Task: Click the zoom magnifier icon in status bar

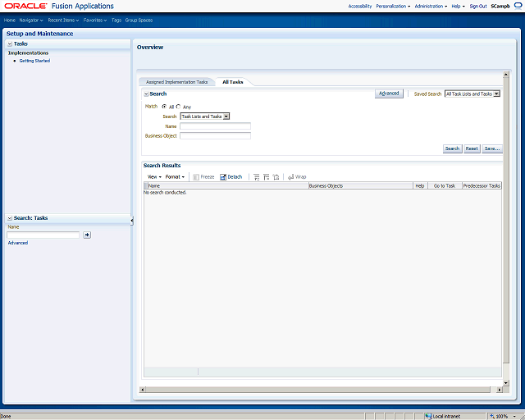Action: [492, 417]
